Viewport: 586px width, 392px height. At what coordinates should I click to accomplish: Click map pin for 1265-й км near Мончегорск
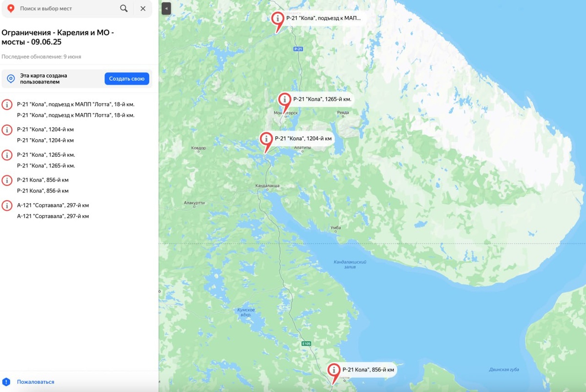(x=285, y=102)
